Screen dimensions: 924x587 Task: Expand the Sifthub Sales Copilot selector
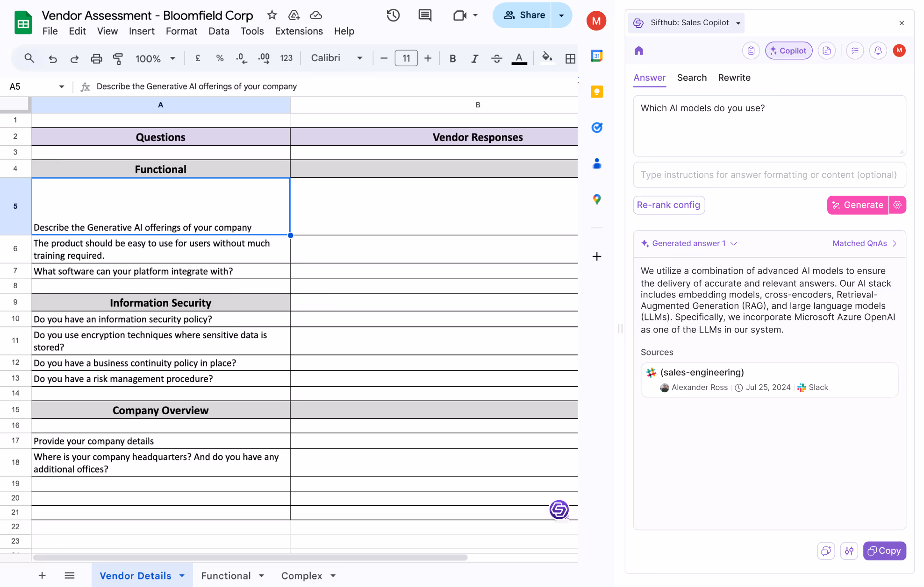(686, 22)
